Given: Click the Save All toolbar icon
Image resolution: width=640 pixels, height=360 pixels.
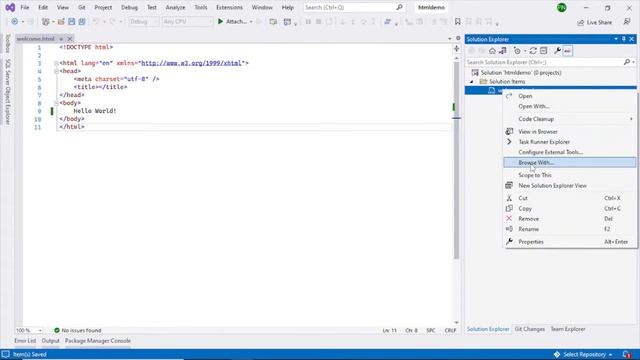Looking at the screenshot, I should tap(82, 22).
